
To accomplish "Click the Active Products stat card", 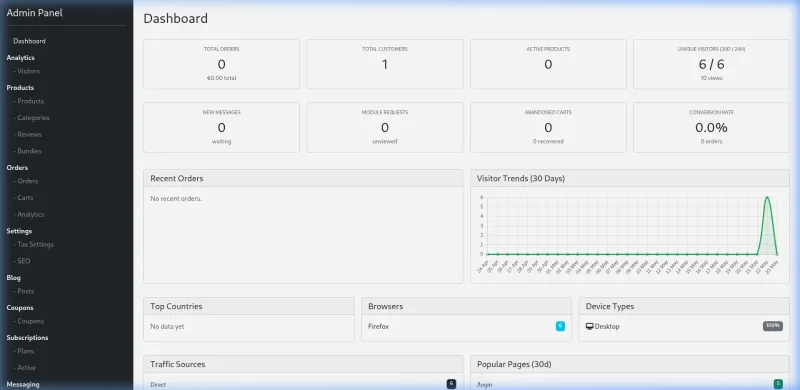I will (x=548, y=64).
